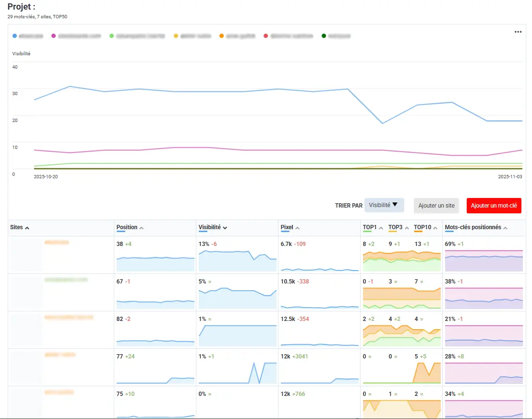This screenshot has width=532, height=419.
Task: Toggle the Visibilité column sort chevron
Action: point(225,228)
